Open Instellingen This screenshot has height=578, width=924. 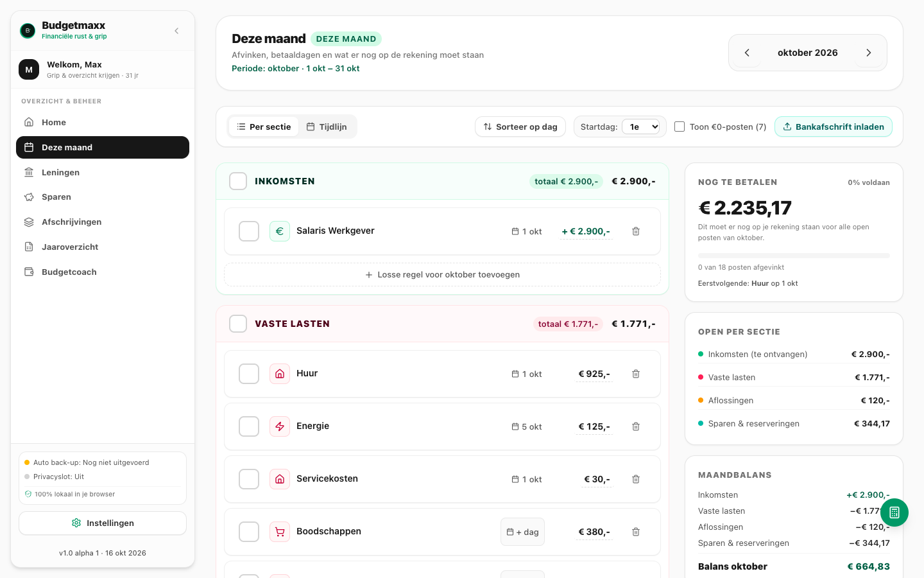click(x=103, y=523)
